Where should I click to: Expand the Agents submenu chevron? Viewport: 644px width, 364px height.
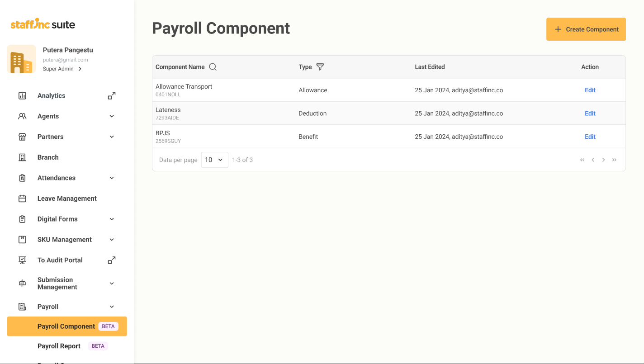click(112, 116)
